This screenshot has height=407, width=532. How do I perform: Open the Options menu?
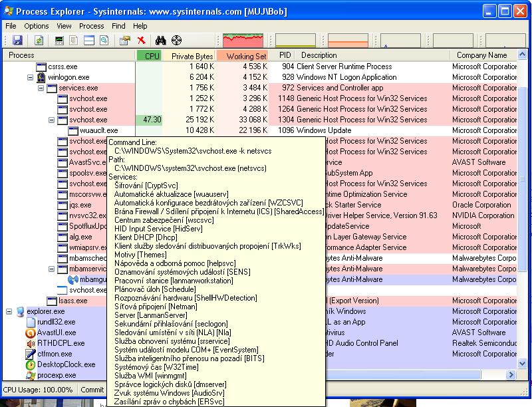tap(37, 26)
